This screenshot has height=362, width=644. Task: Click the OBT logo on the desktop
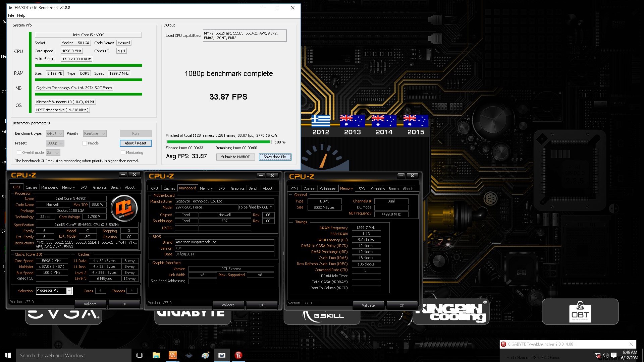pos(580,312)
